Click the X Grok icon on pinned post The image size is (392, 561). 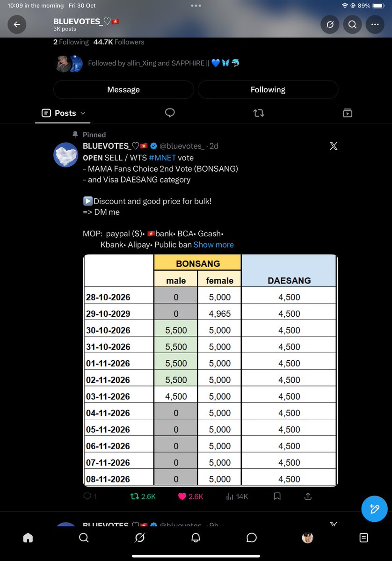(x=334, y=146)
